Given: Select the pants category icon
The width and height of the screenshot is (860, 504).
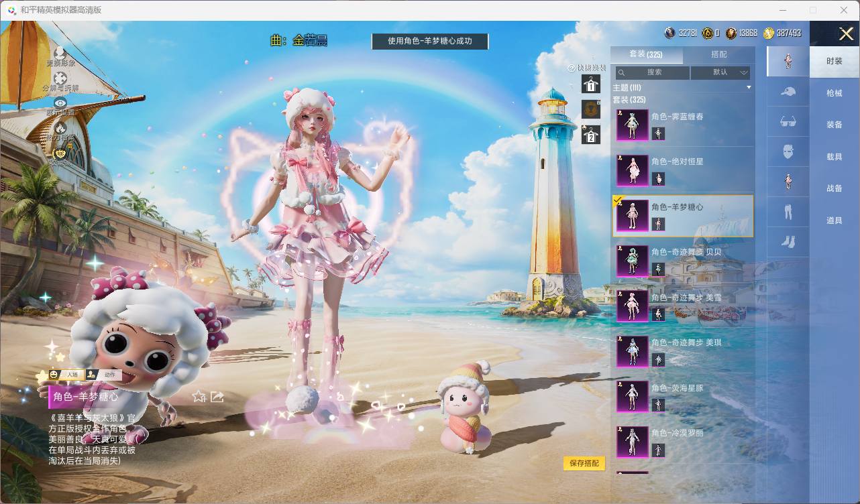Looking at the screenshot, I should click(788, 211).
